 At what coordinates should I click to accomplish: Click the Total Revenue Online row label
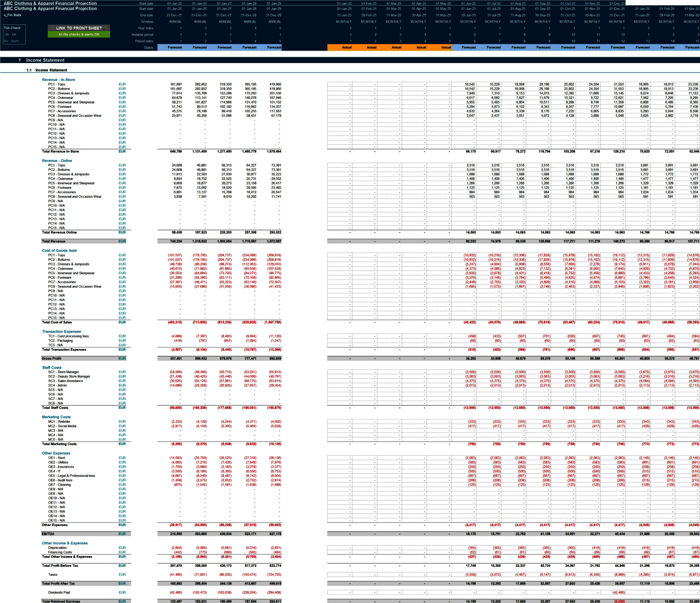(x=59, y=233)
